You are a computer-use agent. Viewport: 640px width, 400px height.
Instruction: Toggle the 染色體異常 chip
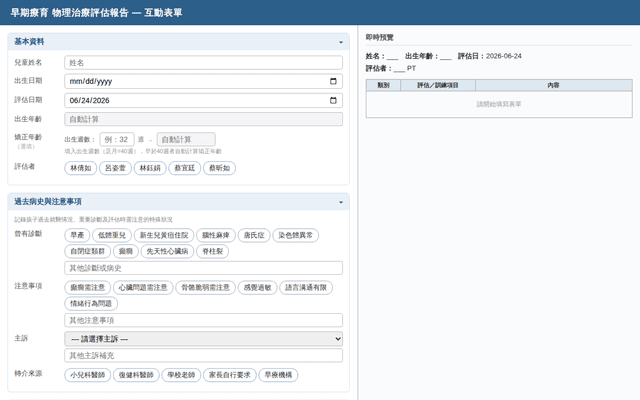pyautogui.click(x=296, y=236)
